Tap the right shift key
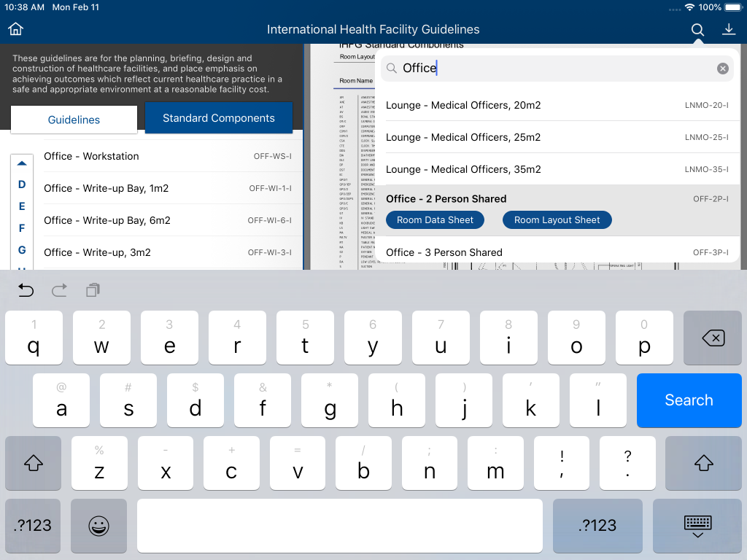Image resolution: width=747 pixels, height=560 pixels. pos(704,463)
